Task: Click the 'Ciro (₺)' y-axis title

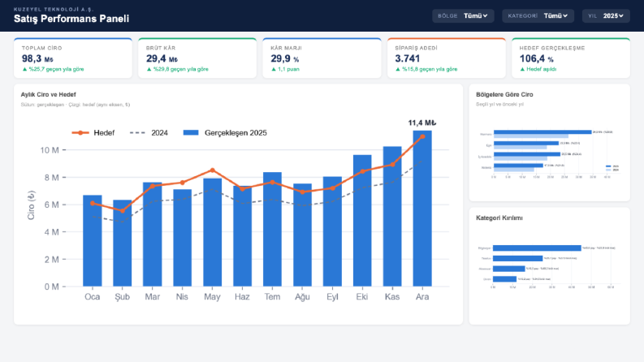Action: tap(31, 205)
